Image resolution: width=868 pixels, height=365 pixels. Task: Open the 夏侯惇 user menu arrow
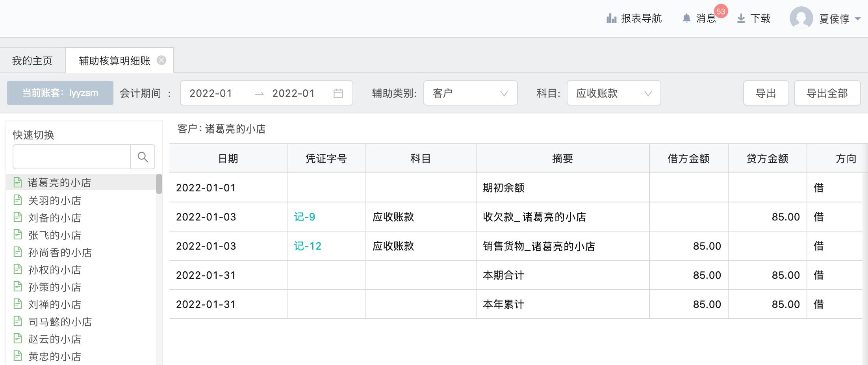(x=857, y=19)
